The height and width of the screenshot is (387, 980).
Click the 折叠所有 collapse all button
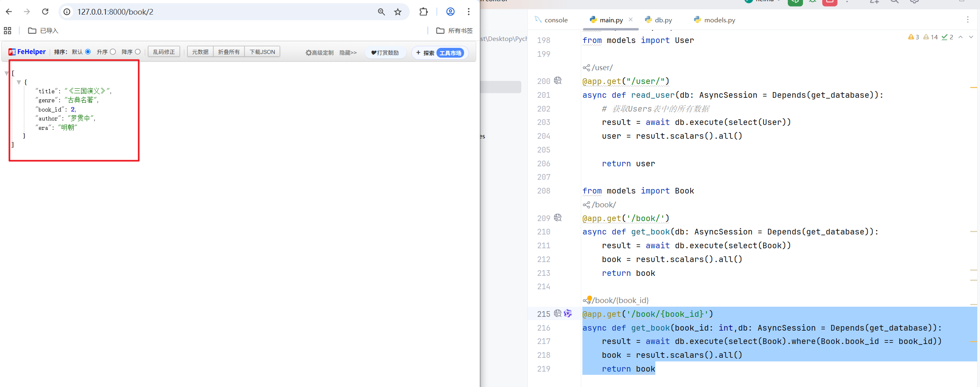[229, 52]
